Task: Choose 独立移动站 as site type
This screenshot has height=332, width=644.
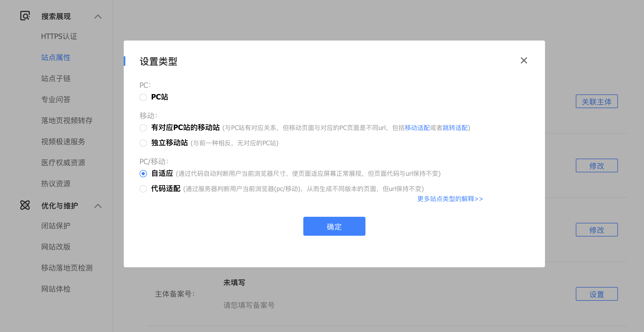Action: pyautogui.click(x=143, y=143)
